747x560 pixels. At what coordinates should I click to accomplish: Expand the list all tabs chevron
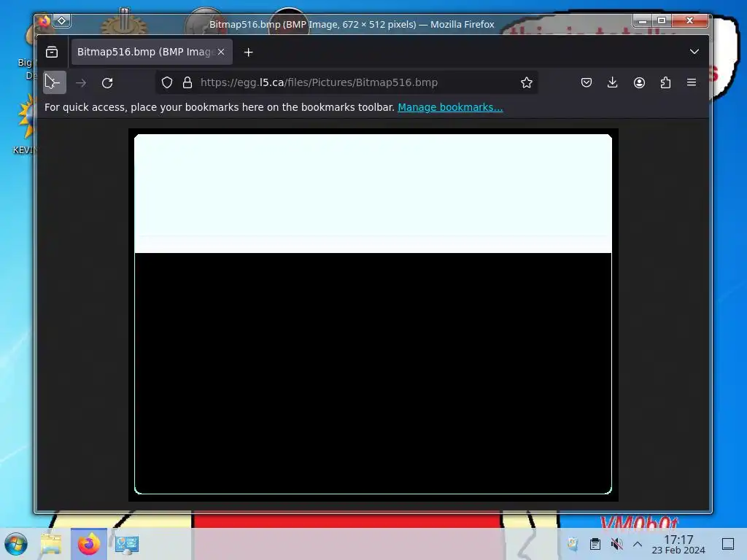[694, 52]
